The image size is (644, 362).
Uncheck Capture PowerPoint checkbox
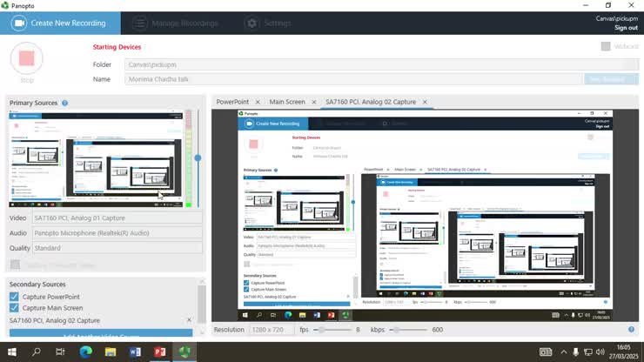click(14, 297)
